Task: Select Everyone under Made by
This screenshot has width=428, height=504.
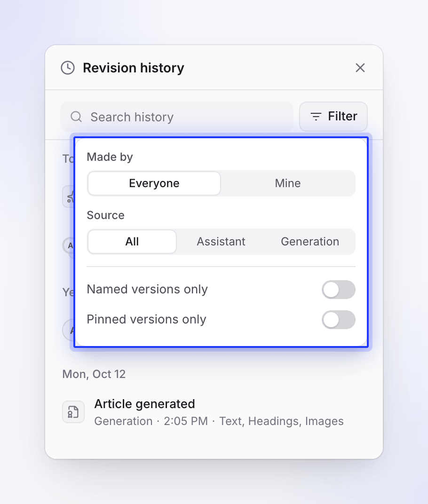Action: click(154, 183)
